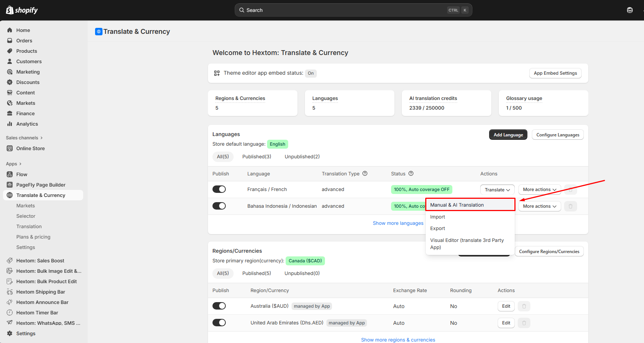Click the Shopify logo

(x=22, y=10)
